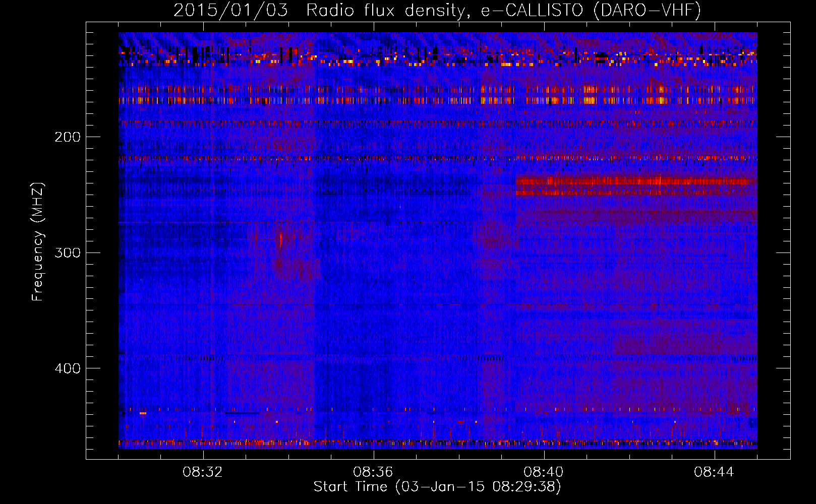Click the 300 frequency tick label
Screen dimensions: 816x504
(68, 253)
